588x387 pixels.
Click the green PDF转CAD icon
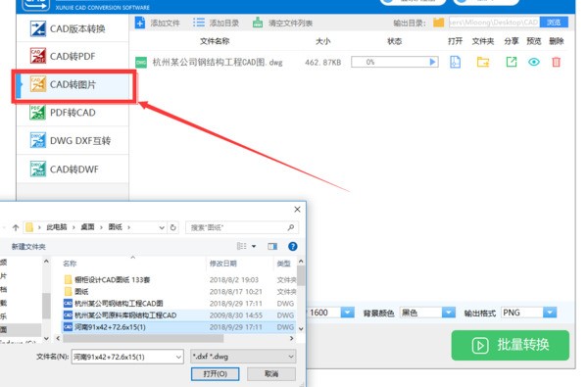click(x=38, y=112)
